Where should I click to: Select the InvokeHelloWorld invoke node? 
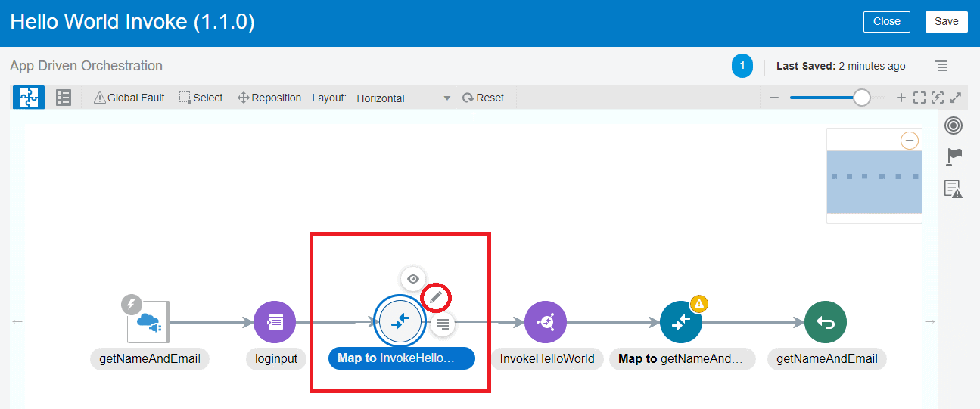(546, 323)
